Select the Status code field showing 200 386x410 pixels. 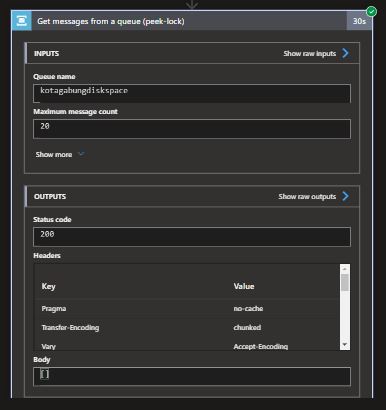[192, 237]
